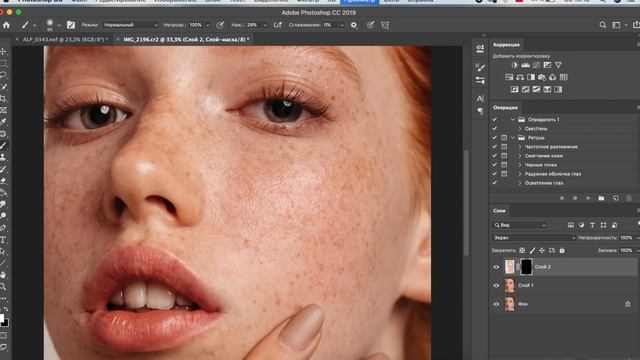This screenshot has height=360, width=640.
Task: Create a new action in Actions panel
Action: [616, 198]
